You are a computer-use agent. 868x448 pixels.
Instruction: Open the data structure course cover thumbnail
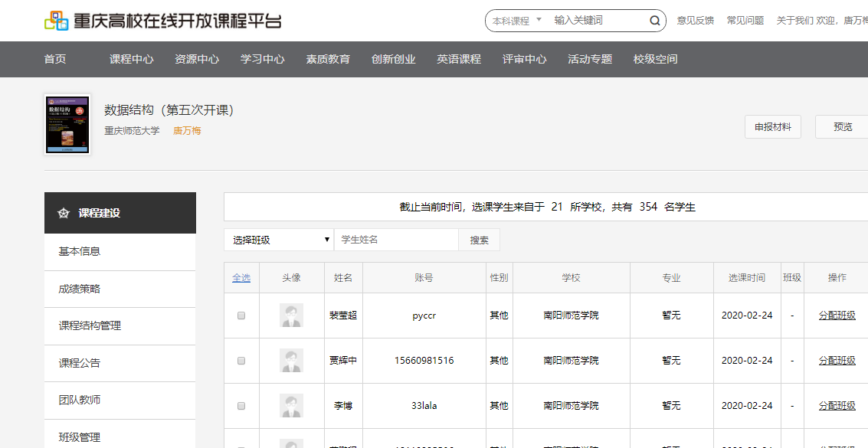coord(67,124)
